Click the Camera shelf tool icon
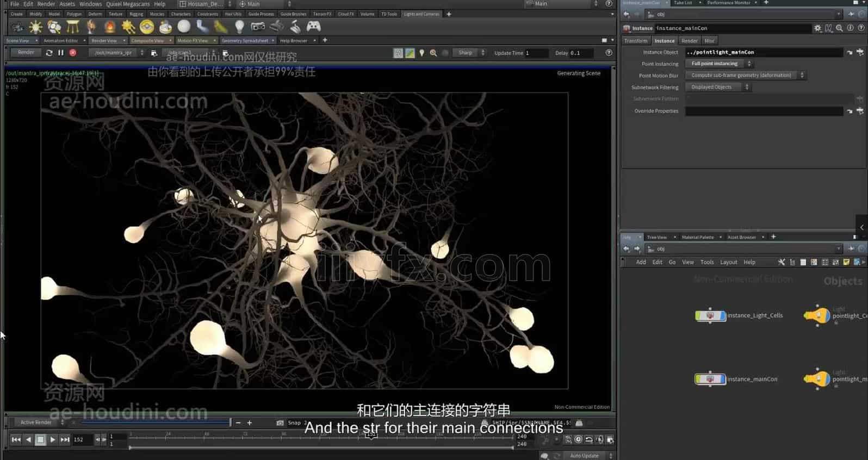Viewport: 868px width, 460px height. click(x=17, y=26)
